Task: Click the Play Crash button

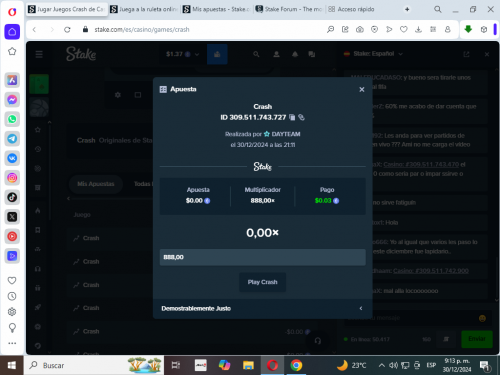Action: pos(262,282)
